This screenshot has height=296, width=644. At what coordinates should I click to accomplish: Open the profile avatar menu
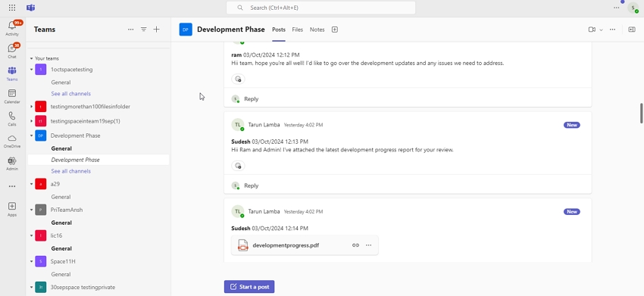pyautogui.click(x=633, y=8)
